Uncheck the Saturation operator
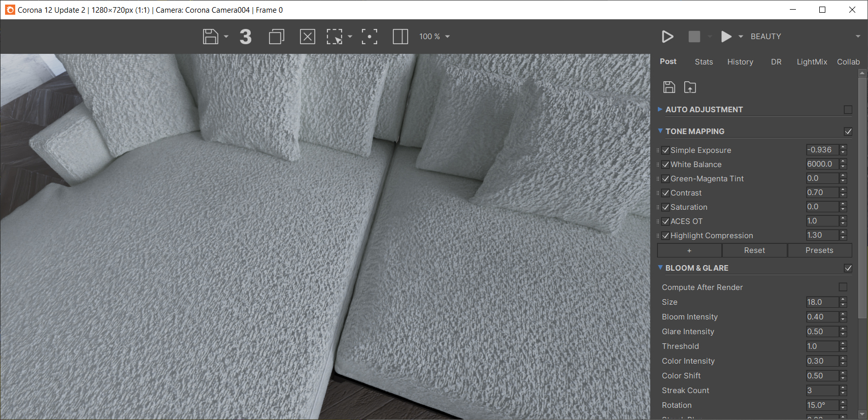Image resolution: width=868 pixels, height=420 pixels. 665,207
